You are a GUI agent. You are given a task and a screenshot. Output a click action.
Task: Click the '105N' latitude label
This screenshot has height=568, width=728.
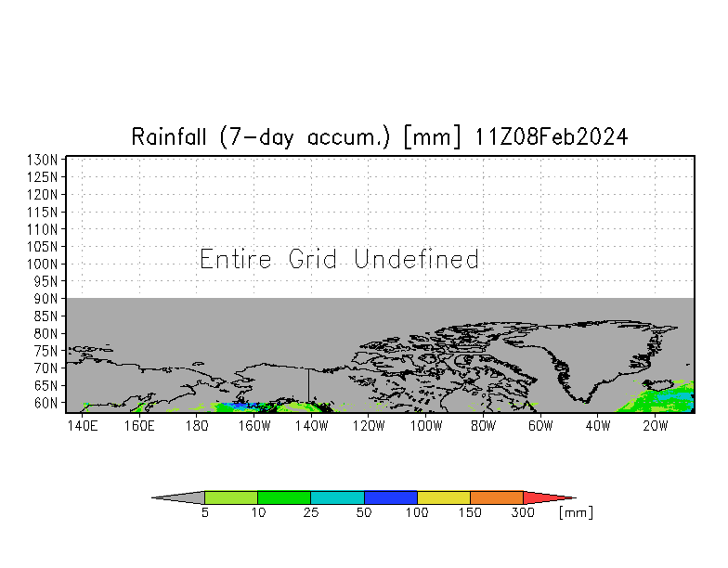point(42,247)
